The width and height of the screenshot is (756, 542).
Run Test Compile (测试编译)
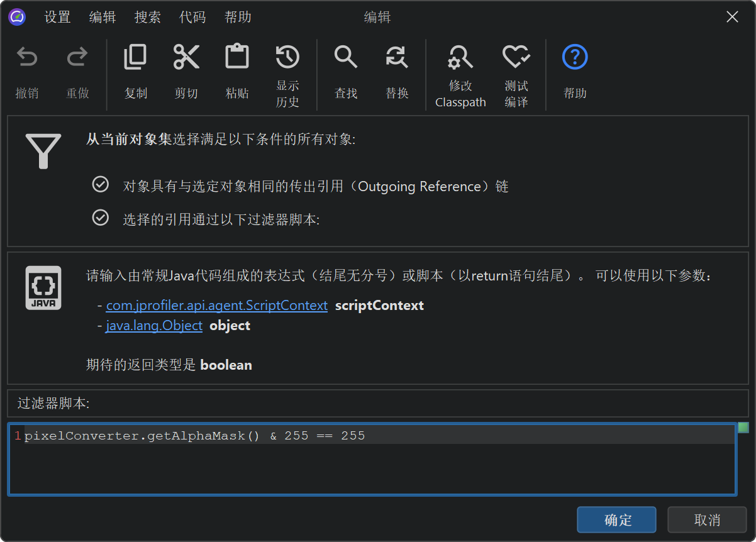click(516, 58)
